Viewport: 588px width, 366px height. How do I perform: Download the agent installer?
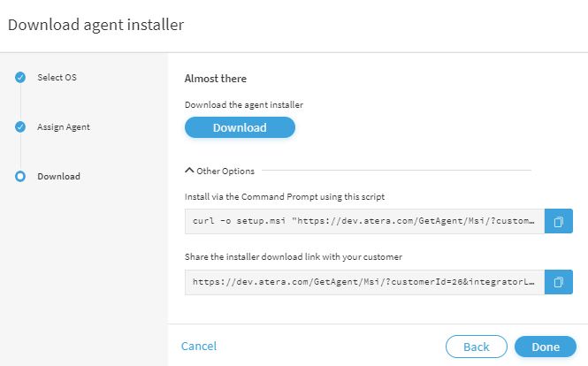pos(240,127)
